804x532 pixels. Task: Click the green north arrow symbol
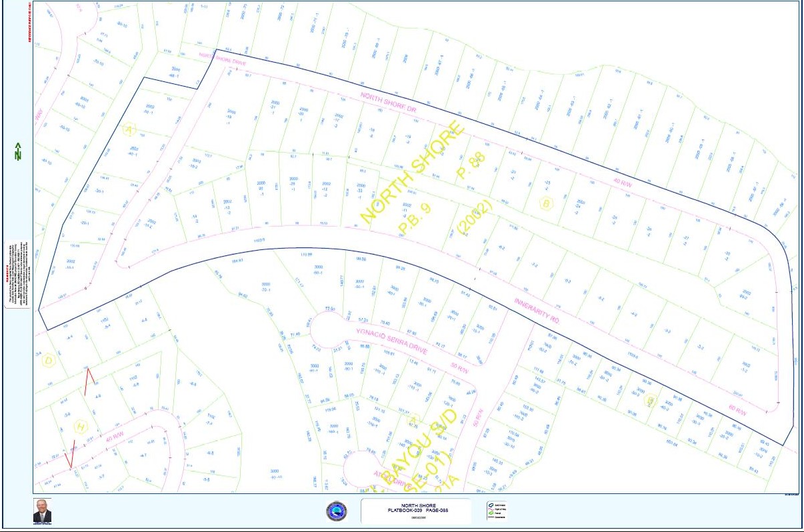(17, 152)
